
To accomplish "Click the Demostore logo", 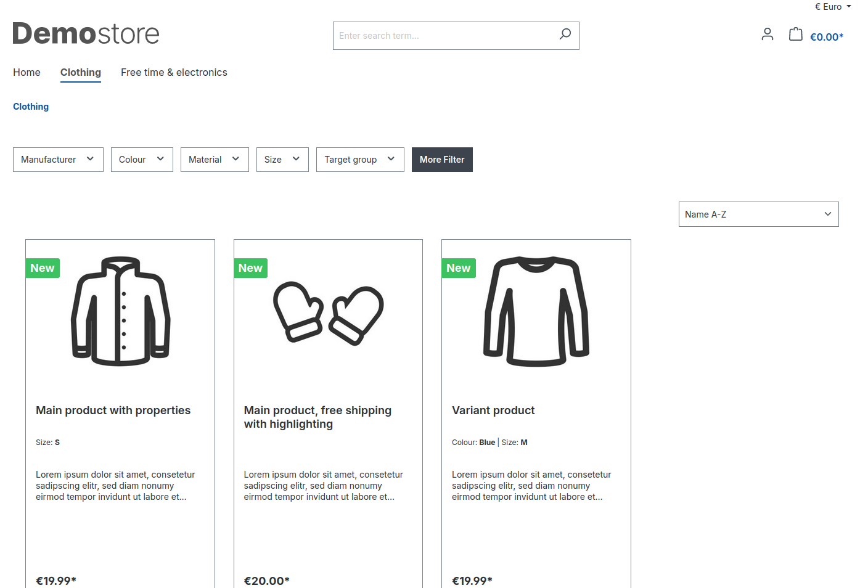I will (86, 34).
